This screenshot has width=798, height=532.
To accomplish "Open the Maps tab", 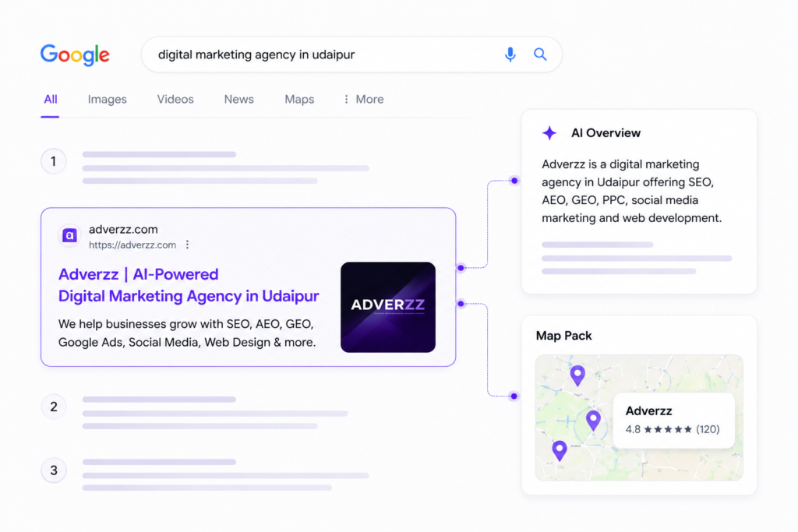I will pos(299,99).
